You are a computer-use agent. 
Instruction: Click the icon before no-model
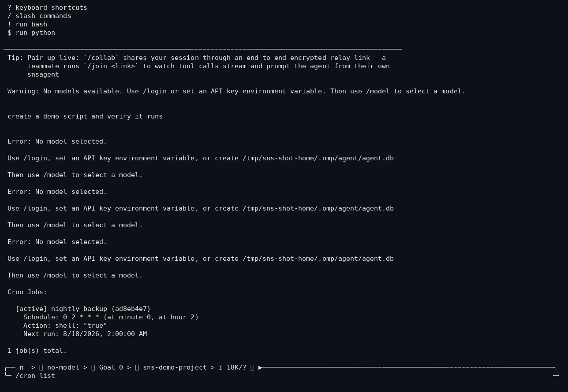point(41,367)
